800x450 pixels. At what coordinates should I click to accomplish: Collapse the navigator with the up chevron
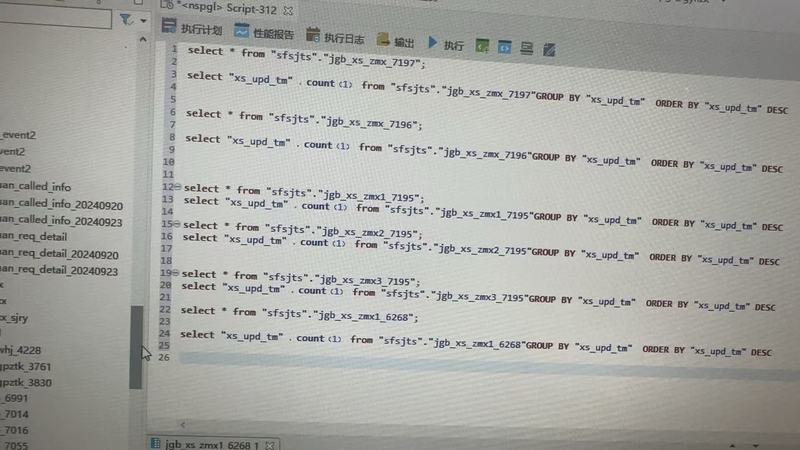pyautogui.click(x=143, y=39)
